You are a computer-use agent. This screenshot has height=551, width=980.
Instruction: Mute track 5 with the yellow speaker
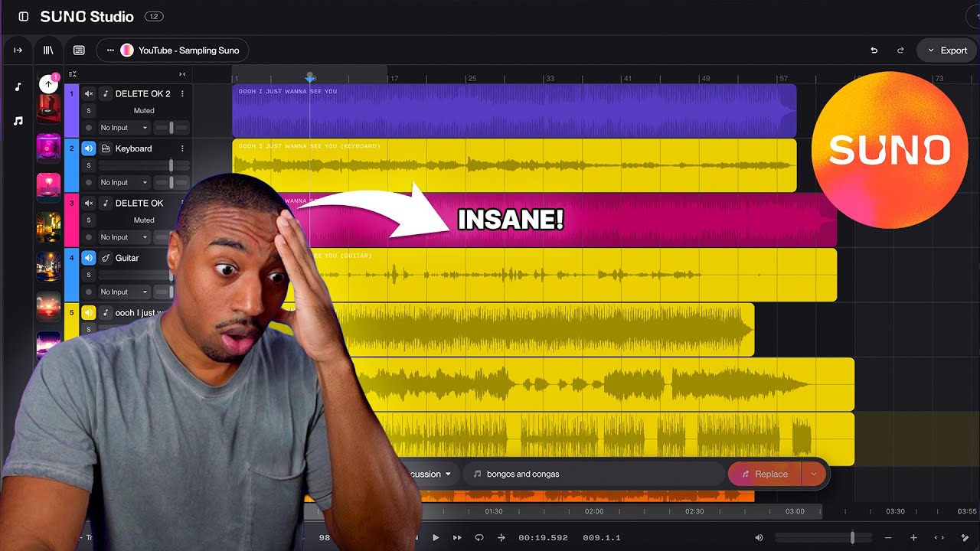pos(89,312)
